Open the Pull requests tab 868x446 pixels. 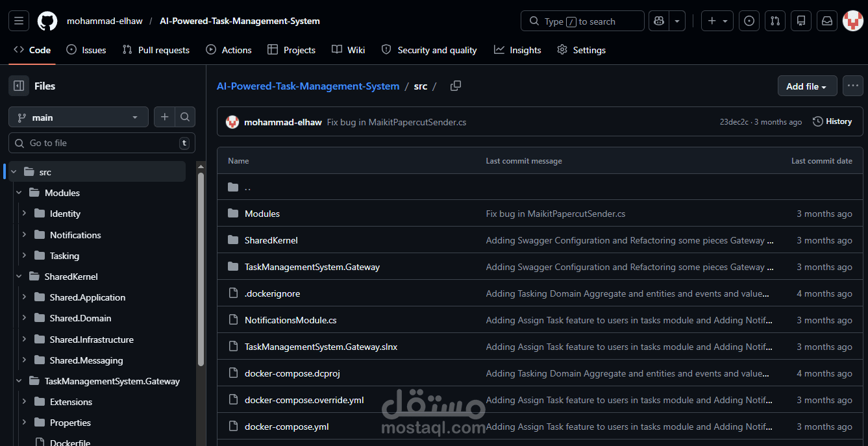click(x=156, y=50)
